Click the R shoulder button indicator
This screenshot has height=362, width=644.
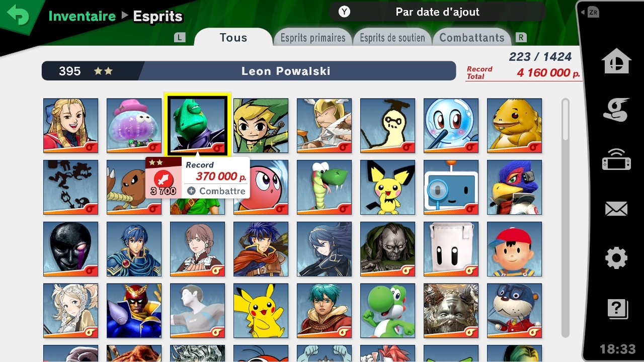click(x=521, y=37)
